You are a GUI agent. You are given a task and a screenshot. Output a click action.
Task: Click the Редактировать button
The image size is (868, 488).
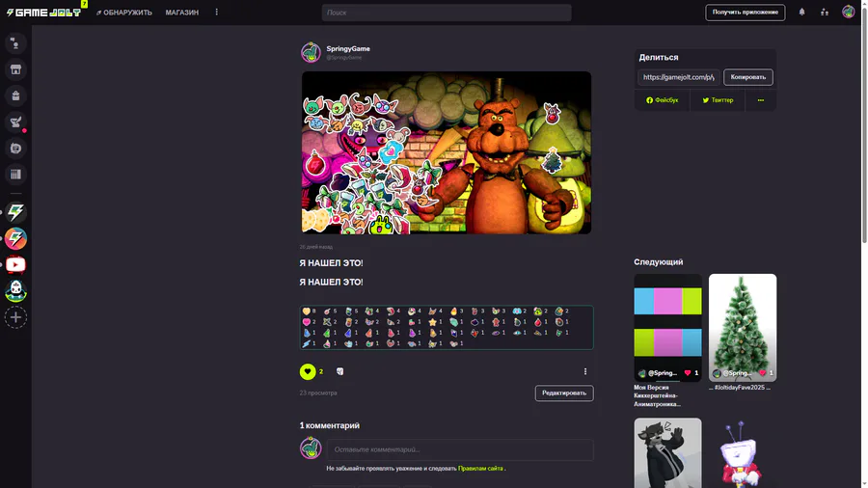tap(564, 393)
